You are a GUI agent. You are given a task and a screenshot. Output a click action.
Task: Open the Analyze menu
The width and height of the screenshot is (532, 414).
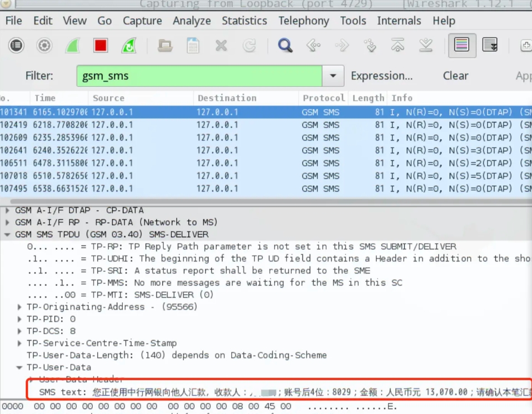(x=192, y=21)
